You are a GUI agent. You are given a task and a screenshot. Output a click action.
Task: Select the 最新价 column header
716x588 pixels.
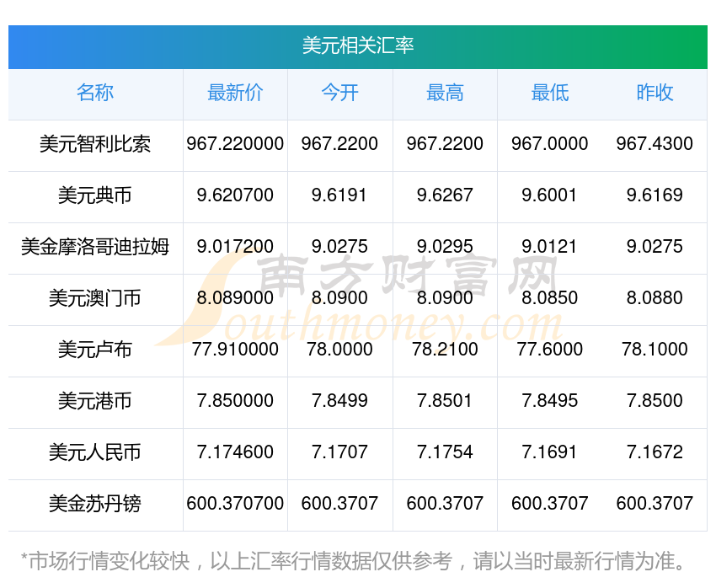tap(235, 93)
